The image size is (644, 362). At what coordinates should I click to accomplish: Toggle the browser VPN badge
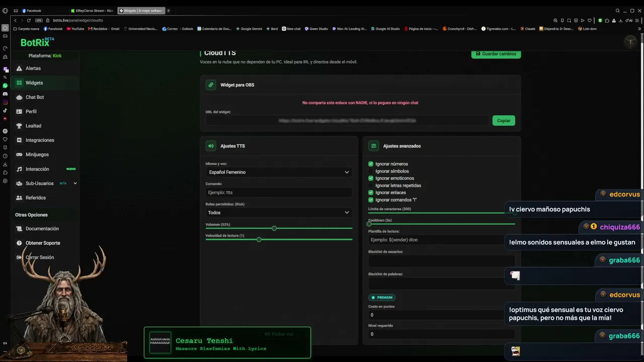pyautogui.click(x=39, y=20)
